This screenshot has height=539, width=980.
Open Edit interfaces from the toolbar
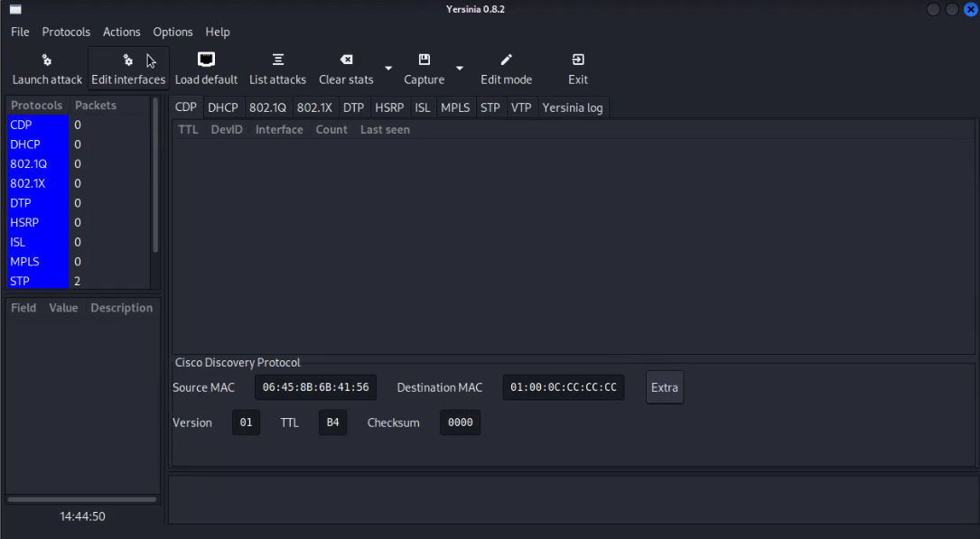128,68
